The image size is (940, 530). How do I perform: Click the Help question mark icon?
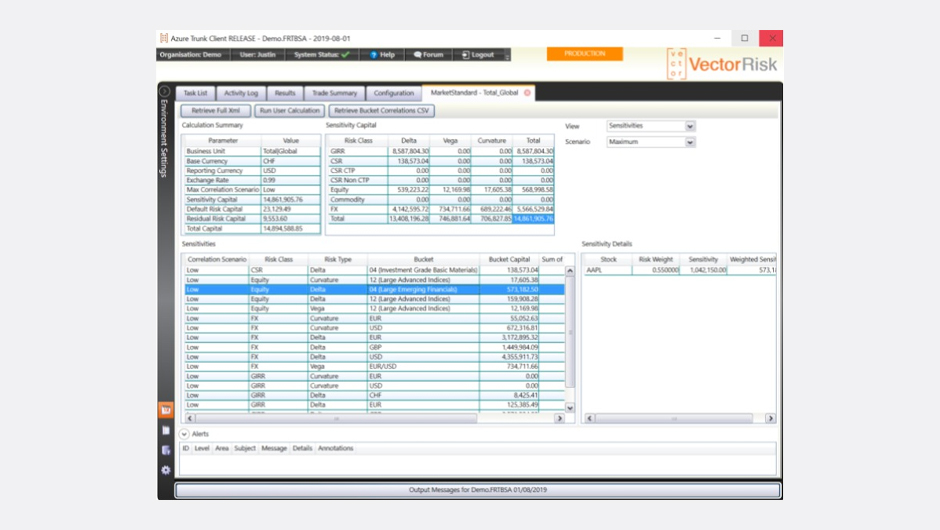click(x=373, y=55)
